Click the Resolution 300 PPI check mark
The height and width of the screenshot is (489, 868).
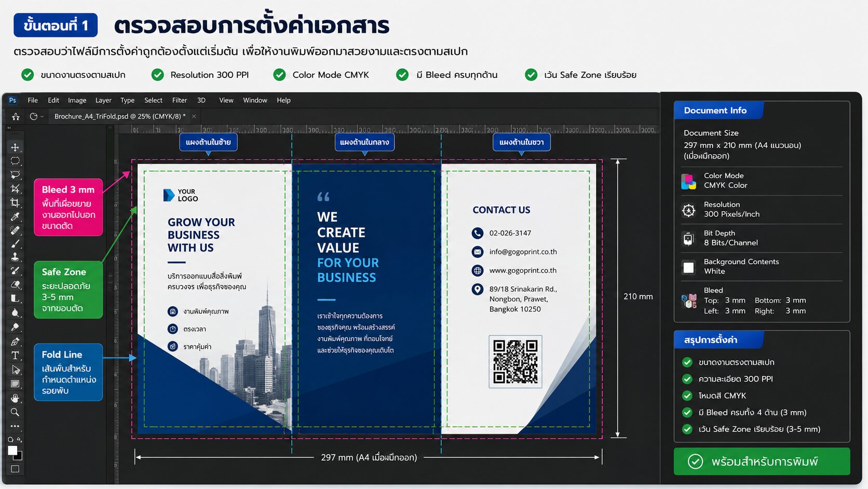point(157,75)
